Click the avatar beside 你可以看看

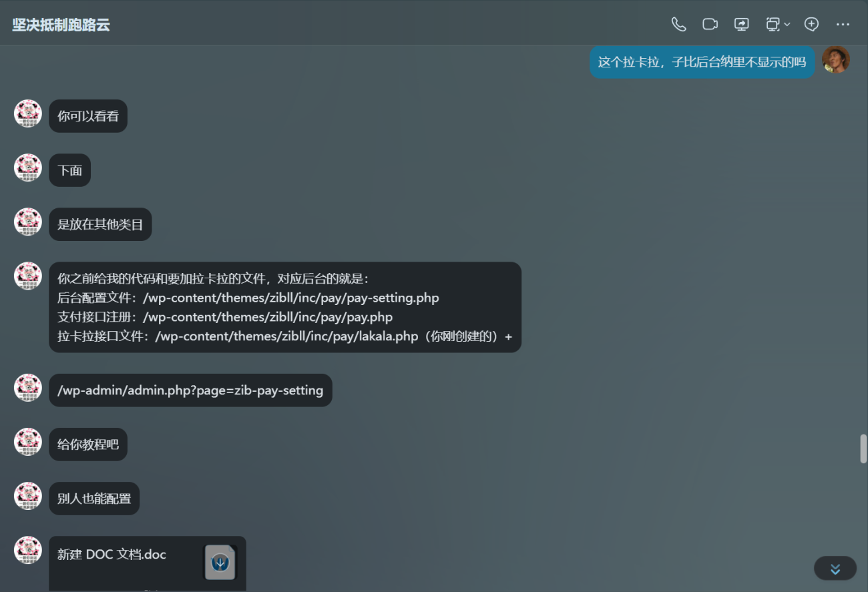coord(28,113)
